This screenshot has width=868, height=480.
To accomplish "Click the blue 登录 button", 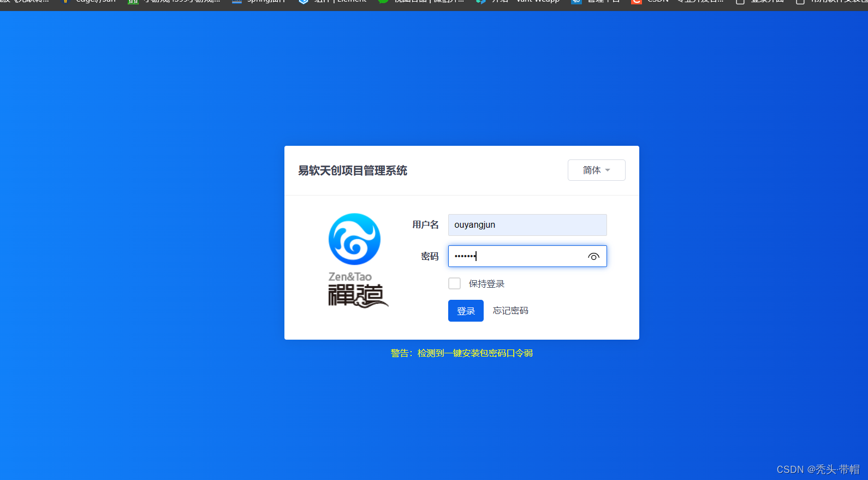I will 466,311.
